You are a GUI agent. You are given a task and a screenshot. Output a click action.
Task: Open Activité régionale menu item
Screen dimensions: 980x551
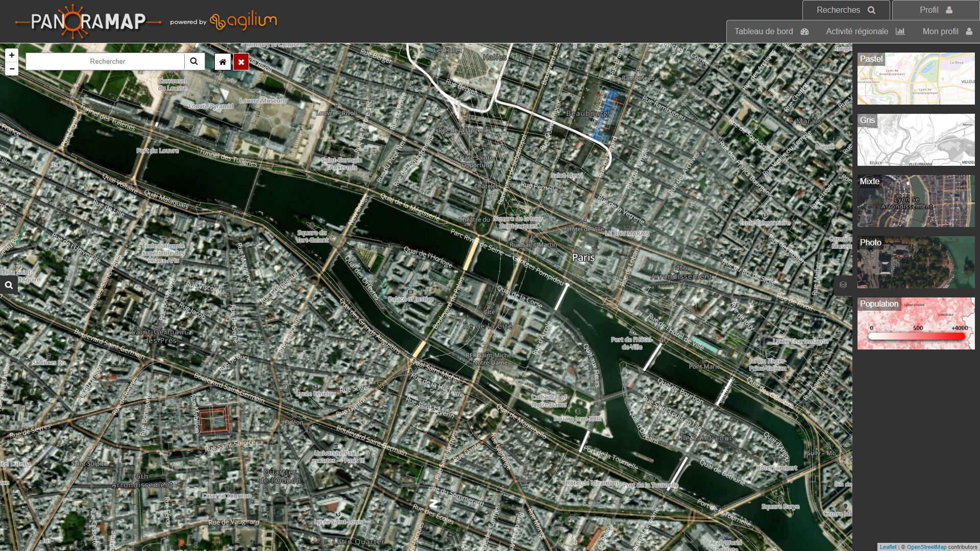point(865,32)
